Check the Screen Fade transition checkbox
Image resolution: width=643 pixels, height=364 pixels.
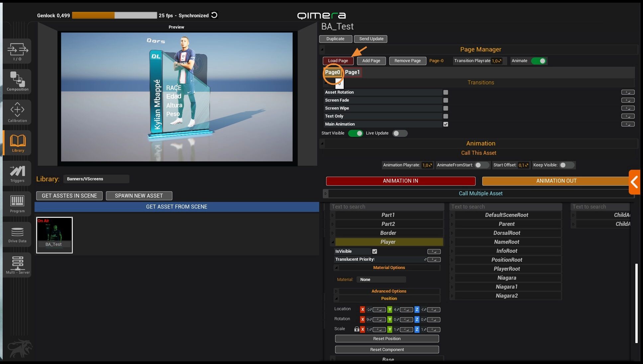tap(446, 100)
